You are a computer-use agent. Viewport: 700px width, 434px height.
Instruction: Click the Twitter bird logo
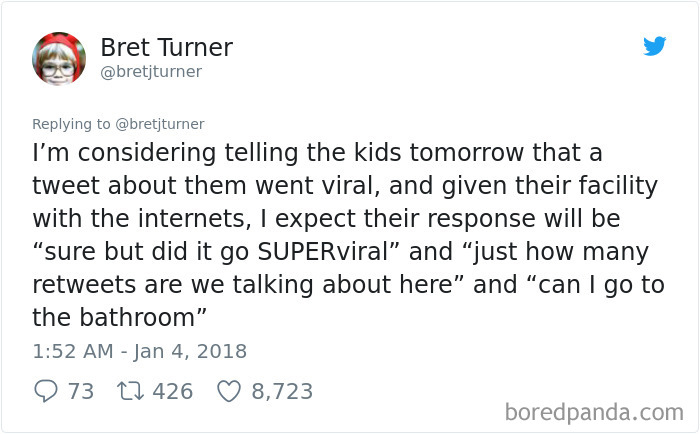click(x=654, y=46)
